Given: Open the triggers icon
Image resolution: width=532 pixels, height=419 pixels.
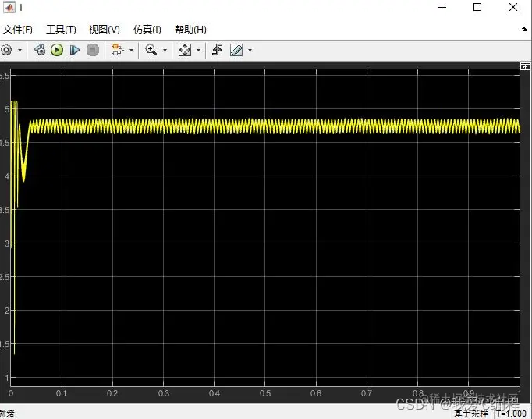Looking at the screenshot, I should pos(217,50).
